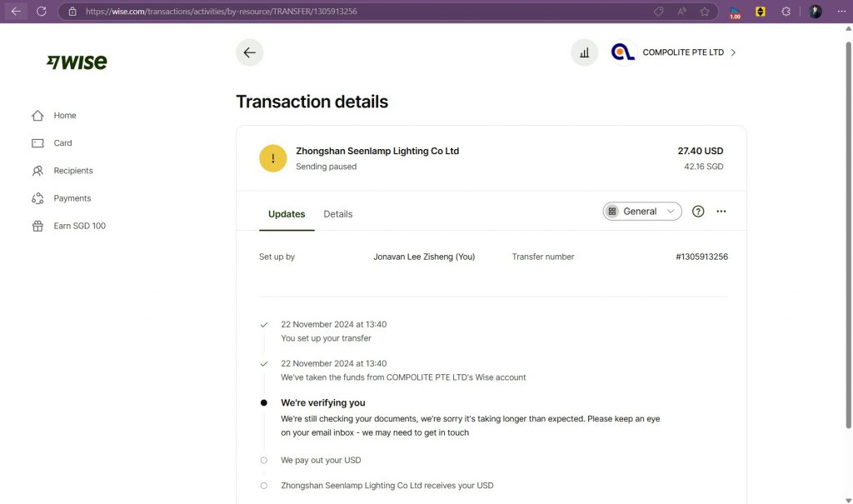Click the Wise logo
Viewport: 853px width, 504px height.
click(x=77, y=62)
